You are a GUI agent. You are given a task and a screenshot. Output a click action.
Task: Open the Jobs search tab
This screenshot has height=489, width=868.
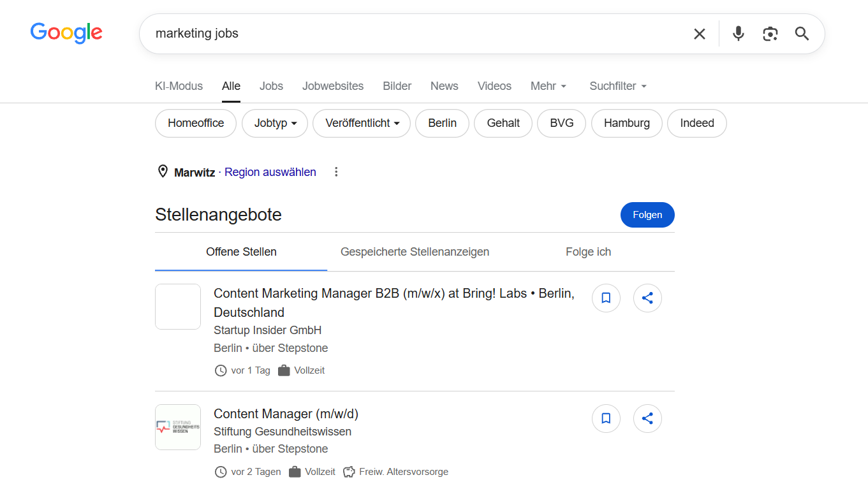point(271,86)
